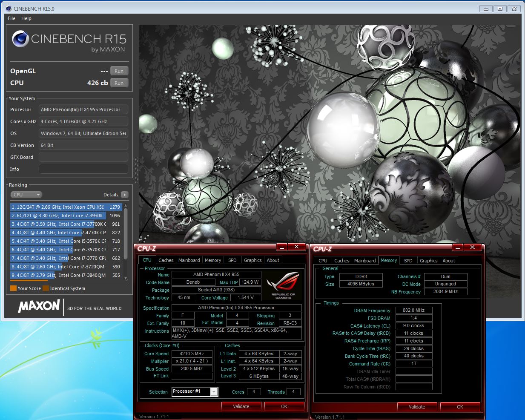The width and height of the screenshot is (525, 420).
Task: Click the CAS# Latency value 9.0 clocks
Action: coord(414,326)
